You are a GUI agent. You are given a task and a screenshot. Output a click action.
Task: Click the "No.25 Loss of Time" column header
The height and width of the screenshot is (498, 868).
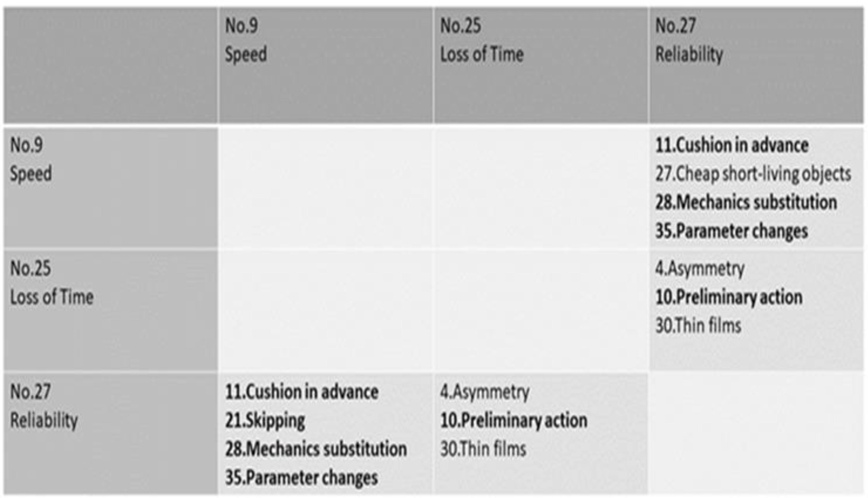[x=481, y=40]
